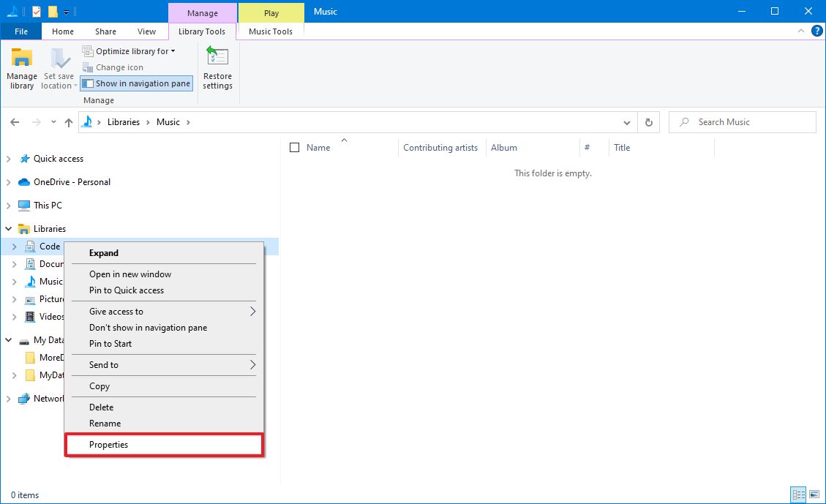Sort by Contributing artists column

tap(440, 148)
